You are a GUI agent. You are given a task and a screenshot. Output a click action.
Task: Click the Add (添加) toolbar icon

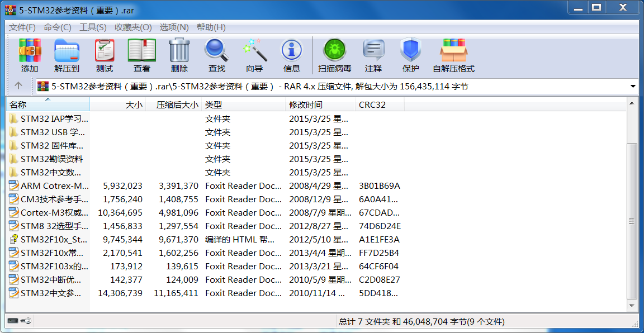tap(30, 50)
